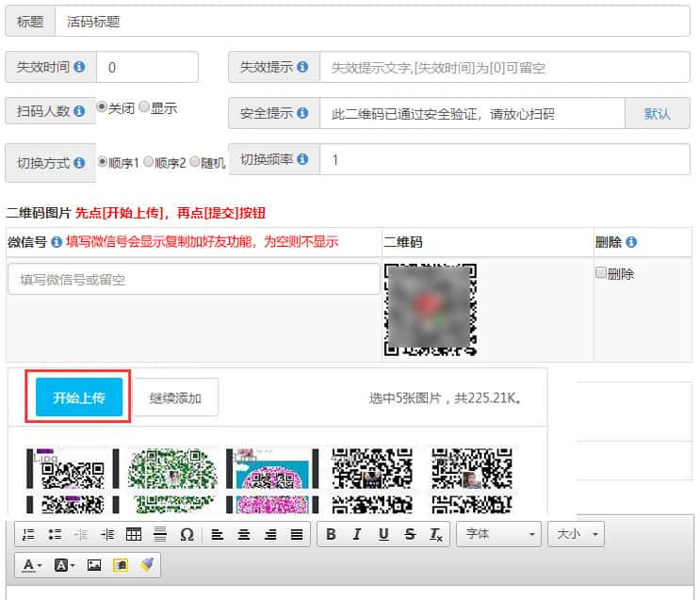Screen dimensions: 700x600
Task: Justify text alignment
Action: [x=297, y=534]
